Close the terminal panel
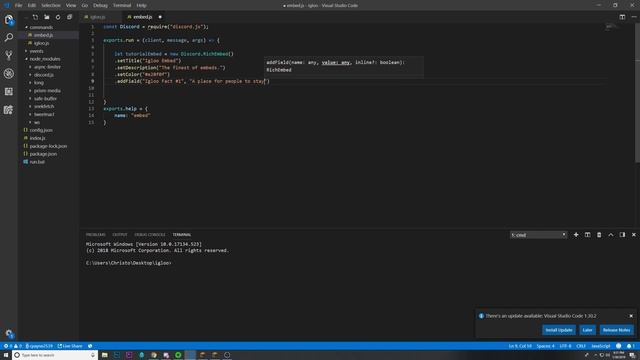Viewport: 640px width, 360px height. [x=633, y=235]
